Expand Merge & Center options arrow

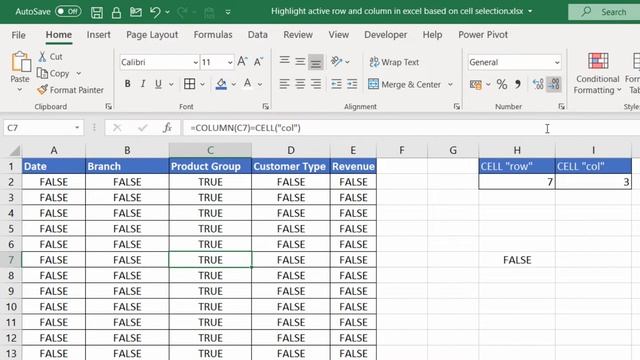click(x=450, y=84)
